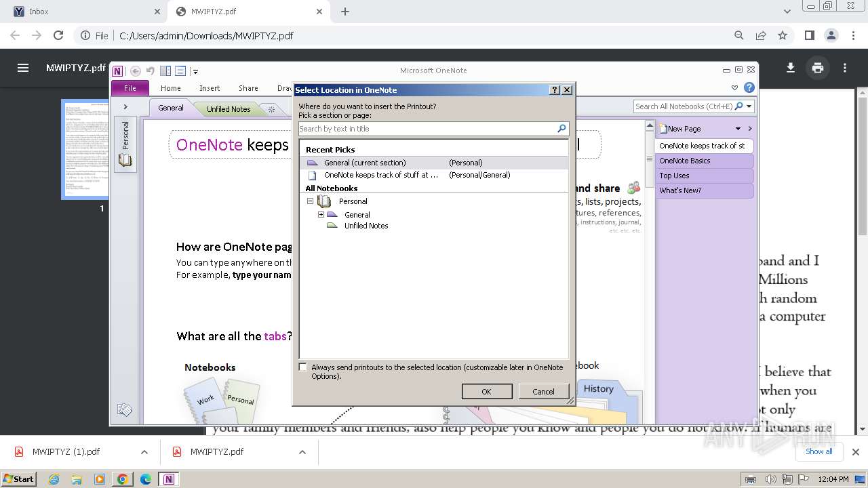868x488 pixels.
Task: Click the Dock to Desktop icon in OneNote
Action: (165, 70)
